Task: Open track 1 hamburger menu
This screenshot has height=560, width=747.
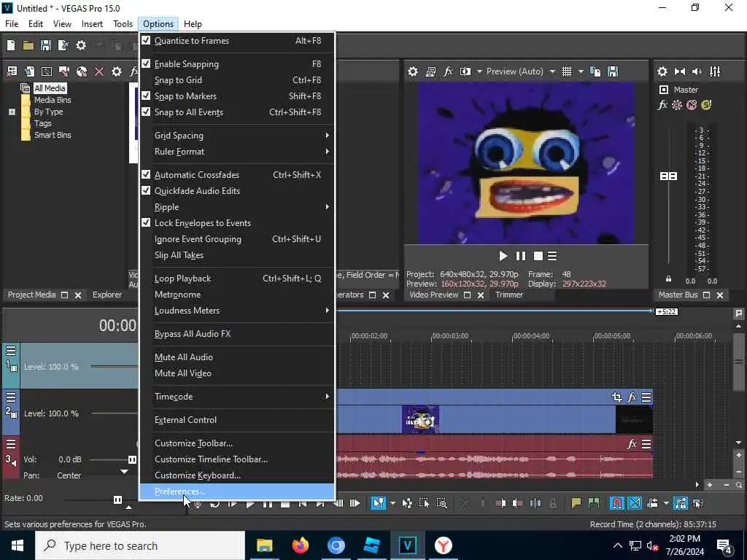Action: (x=11, y=351)
